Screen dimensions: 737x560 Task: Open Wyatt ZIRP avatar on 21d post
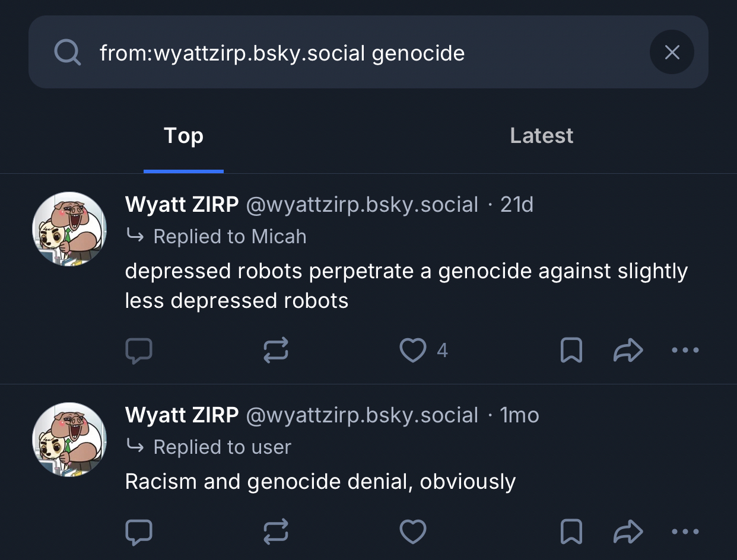69,229
